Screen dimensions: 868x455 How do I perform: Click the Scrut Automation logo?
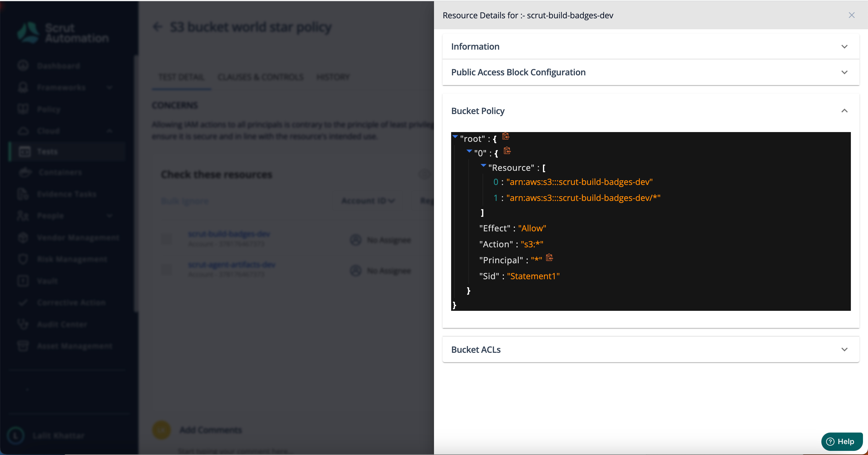coord(63,33)
